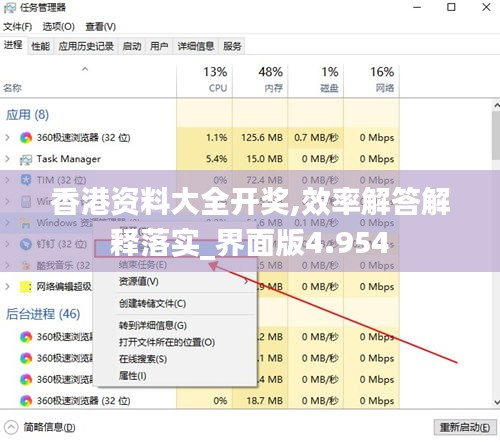
Task: Expand the 网络编辑超级 process row
Action: (x=8, y=287)
